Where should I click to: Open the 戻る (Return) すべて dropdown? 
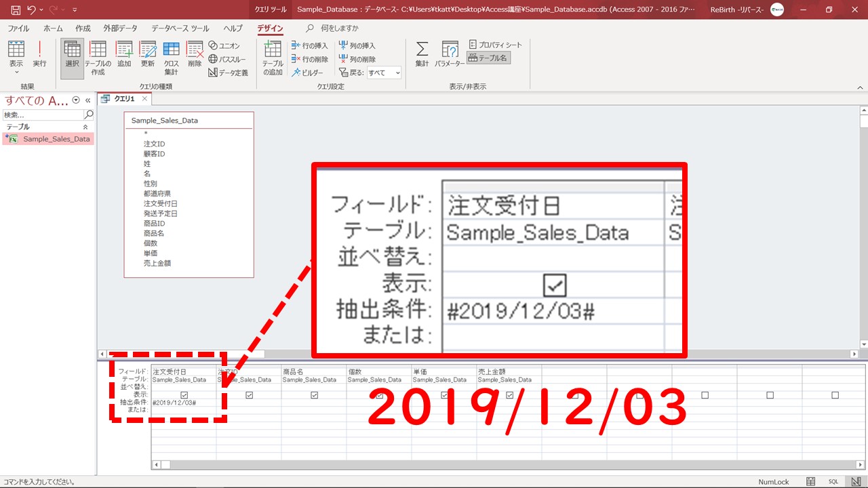pos(384,73)
